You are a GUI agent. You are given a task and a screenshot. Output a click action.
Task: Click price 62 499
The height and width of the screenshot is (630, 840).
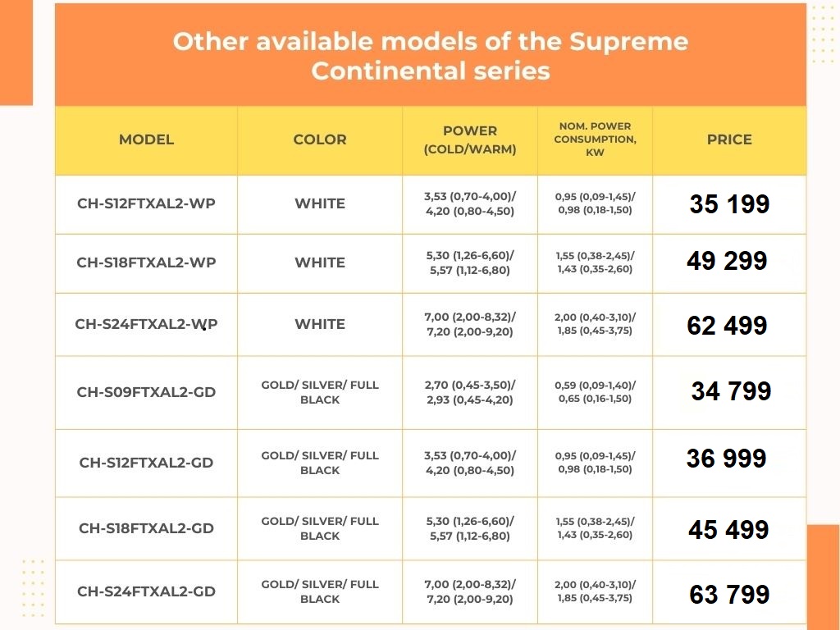[727, 326]
